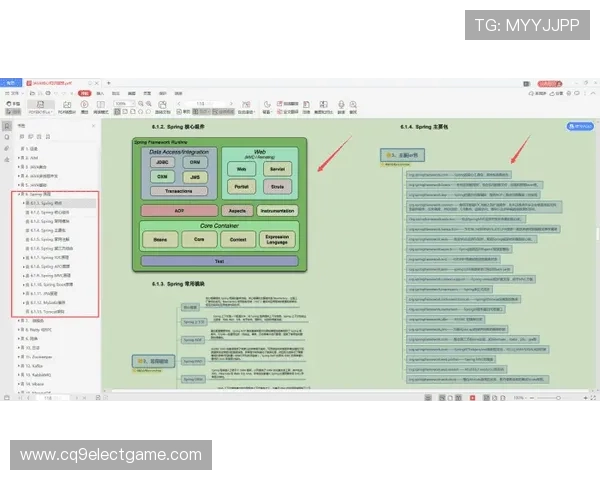Image resolution: width=600 pixels, height=480 pixels.
Task: Click the zoom out magnifier in ribbon
Action: [141, 104]
